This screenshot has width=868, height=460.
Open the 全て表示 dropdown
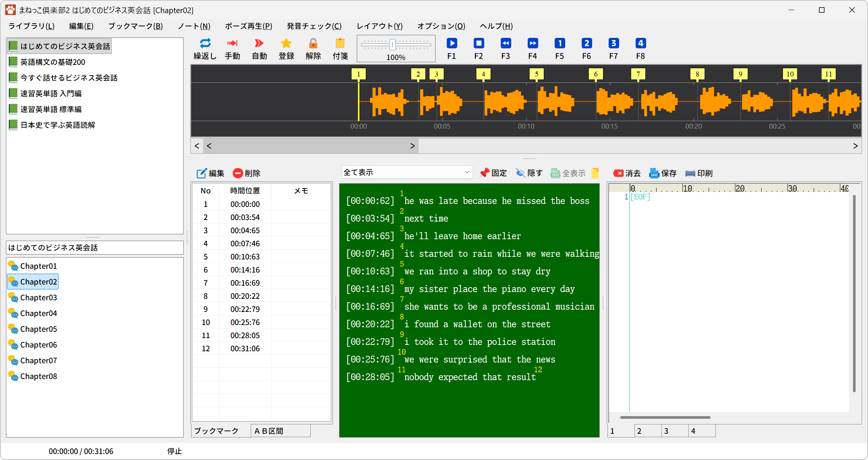(x=407, y=172)
